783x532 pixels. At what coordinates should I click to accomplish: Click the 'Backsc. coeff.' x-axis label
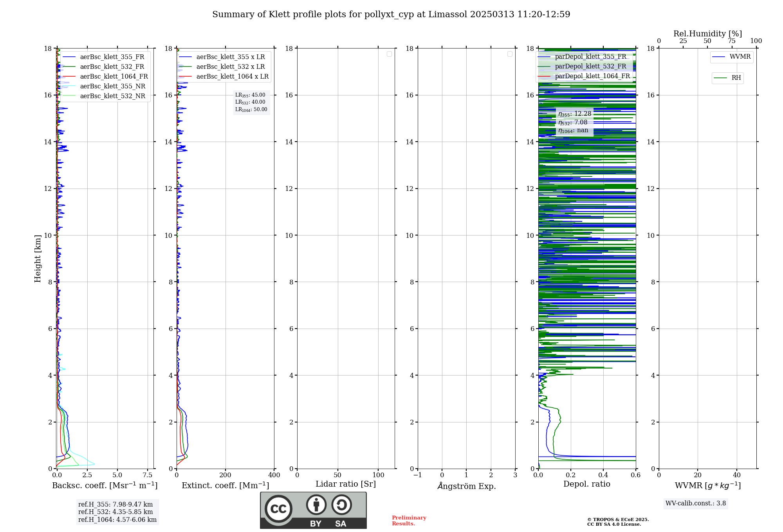[x=105, y=485]
